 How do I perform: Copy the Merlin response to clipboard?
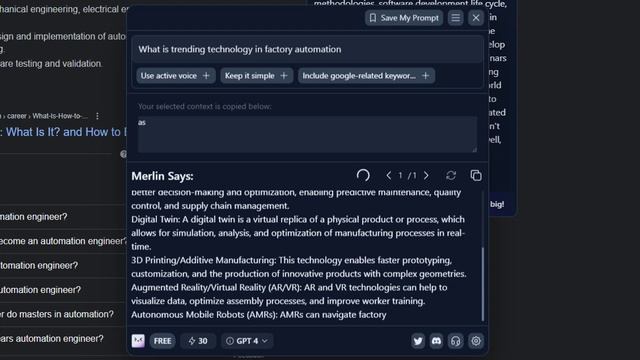[476, 176]
